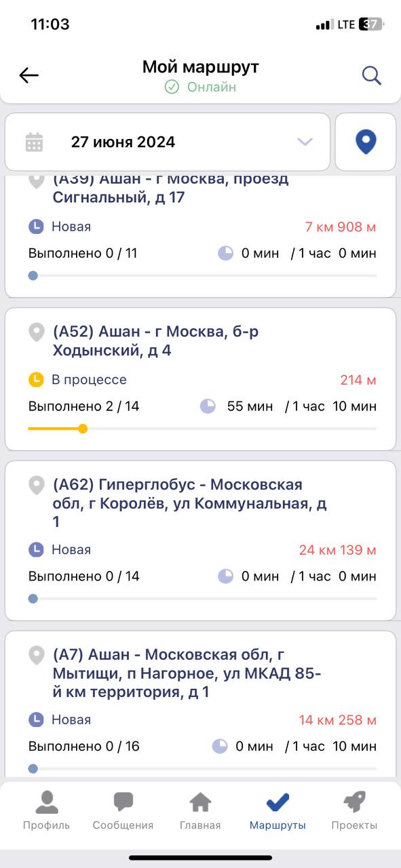Switch to the Профиль tab

click(46, 810)
